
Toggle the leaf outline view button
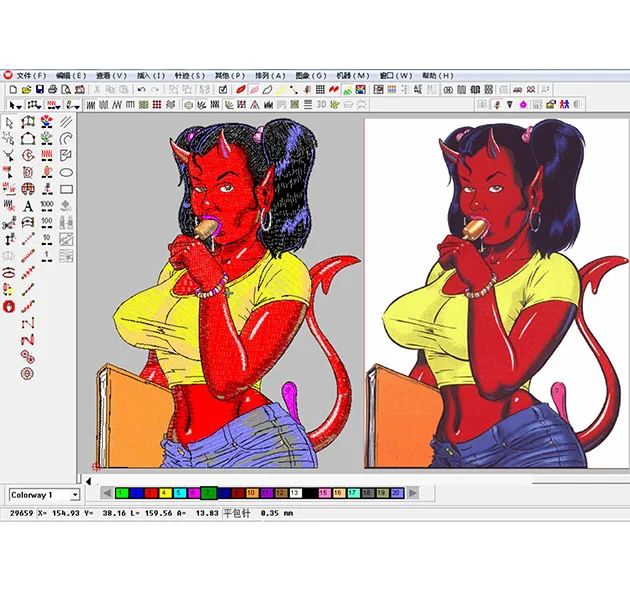pyautogui.click(x=267, y=90)
